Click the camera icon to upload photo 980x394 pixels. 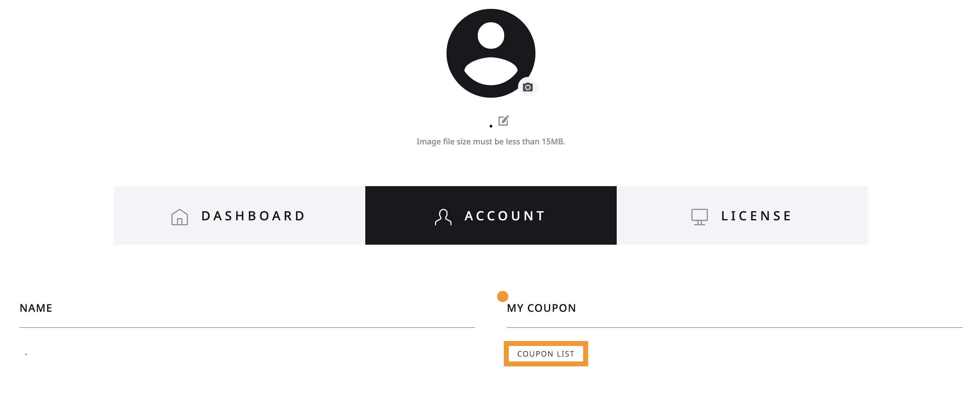(x=527, y=87)
